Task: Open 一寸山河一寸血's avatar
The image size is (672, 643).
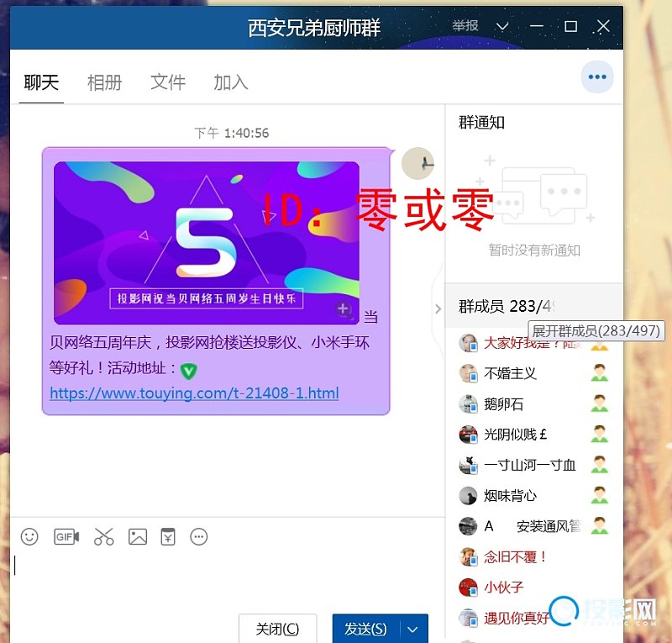Action: (x=468, y=465)
